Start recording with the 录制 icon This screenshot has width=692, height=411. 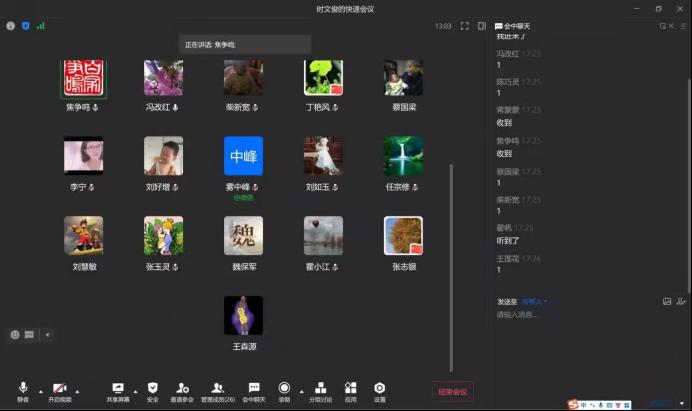[284, 390]
